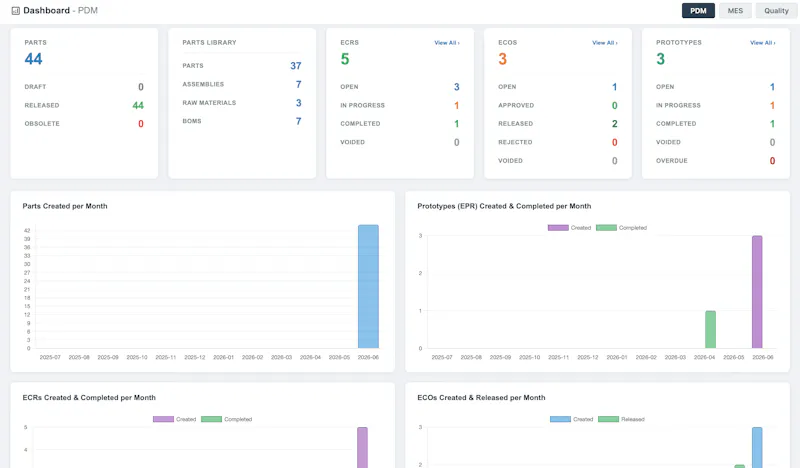
Task: Click In Progress row in Prototypes card
Action: click(x=716, y=105)
